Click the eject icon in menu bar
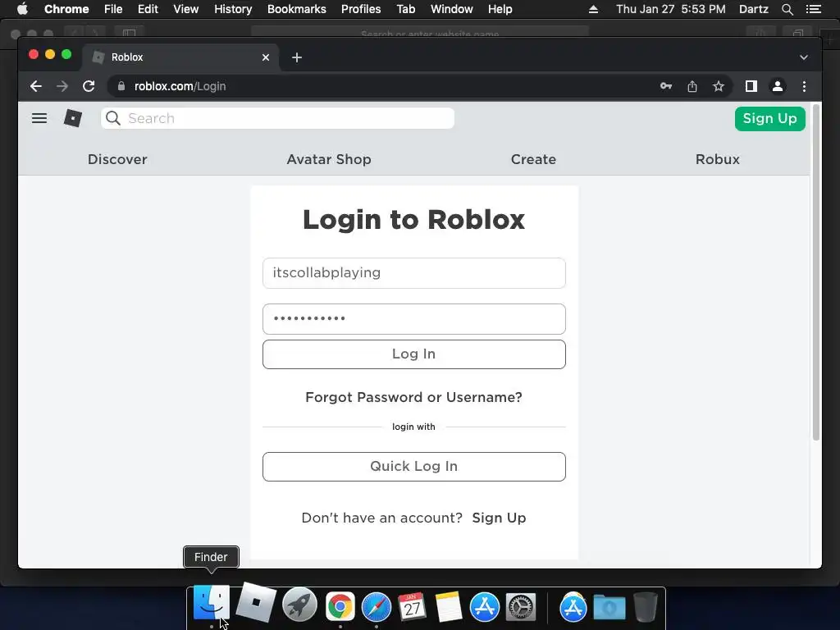This screenshot has height=630, width=840. (x=593, y=9)
